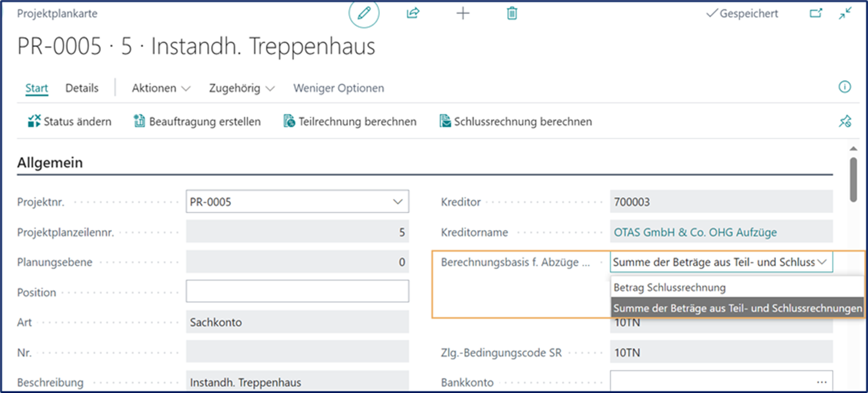Select Betrag Schlussrechnung from the open list
The height and width of the screenshot is (393, 868).
pyautogui.click(x=669, y=288)
